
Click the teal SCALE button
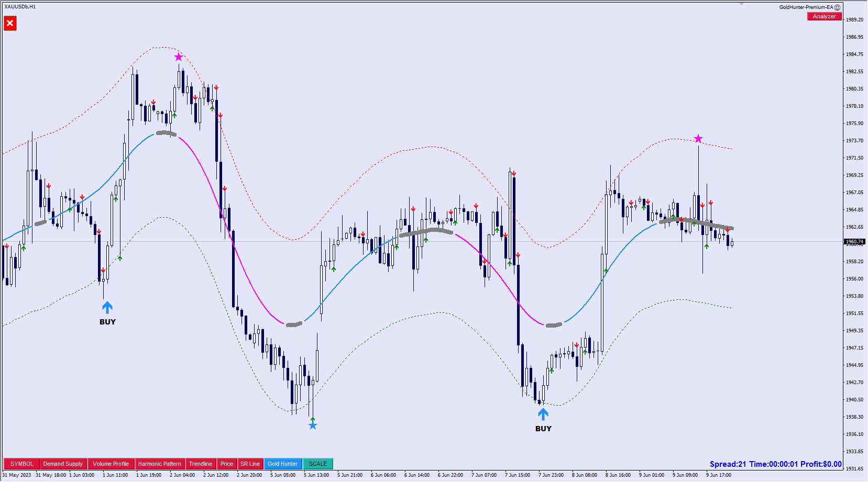tap(318, 464)
